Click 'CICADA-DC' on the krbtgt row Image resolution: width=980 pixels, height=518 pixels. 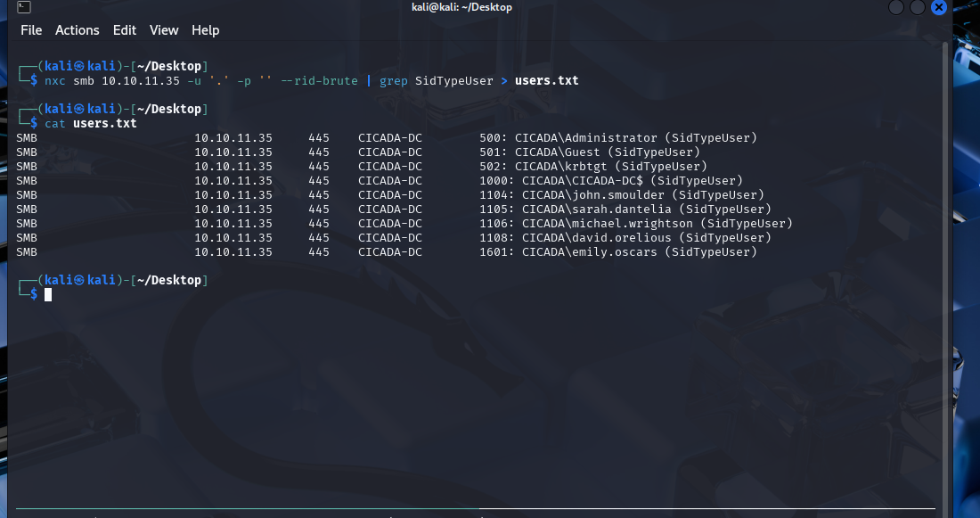(390, 167)
